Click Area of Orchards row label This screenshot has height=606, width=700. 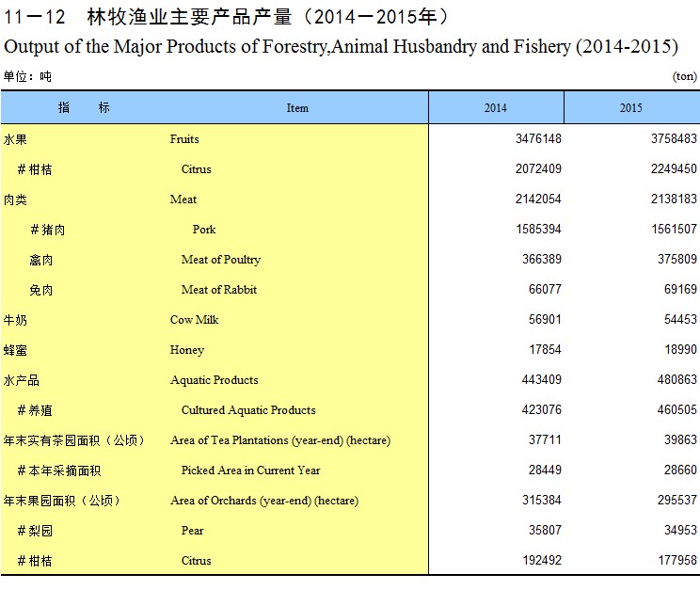(264, 501)
